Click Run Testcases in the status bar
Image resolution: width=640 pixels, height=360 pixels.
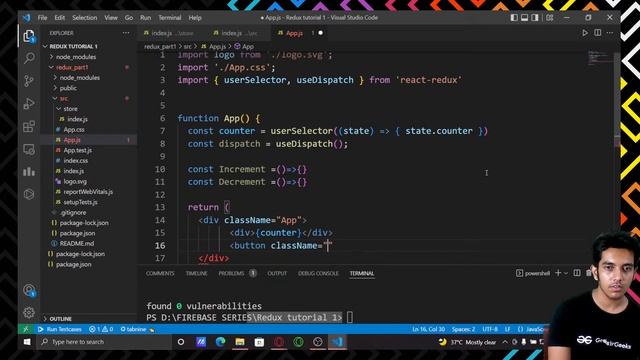point(60,329)
